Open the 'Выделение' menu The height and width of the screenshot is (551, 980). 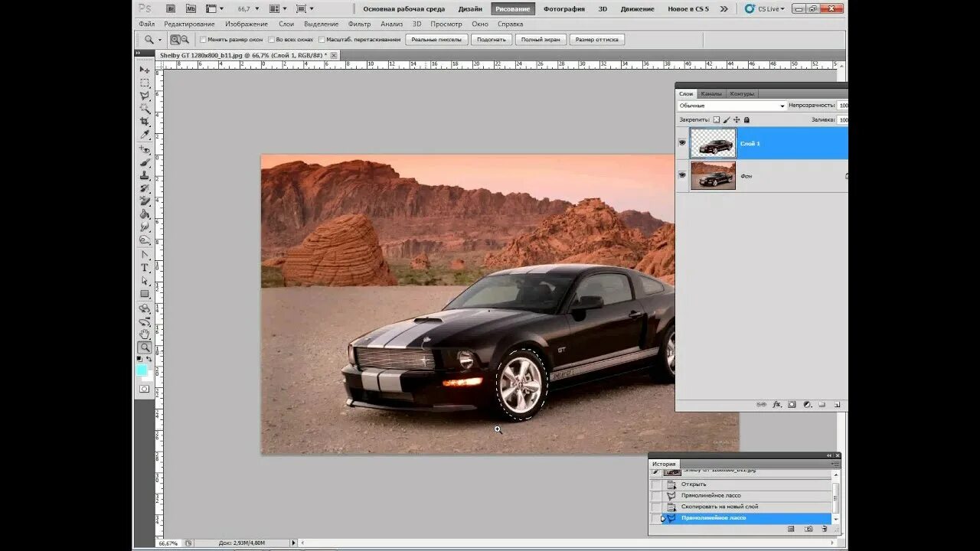point(321,24)
